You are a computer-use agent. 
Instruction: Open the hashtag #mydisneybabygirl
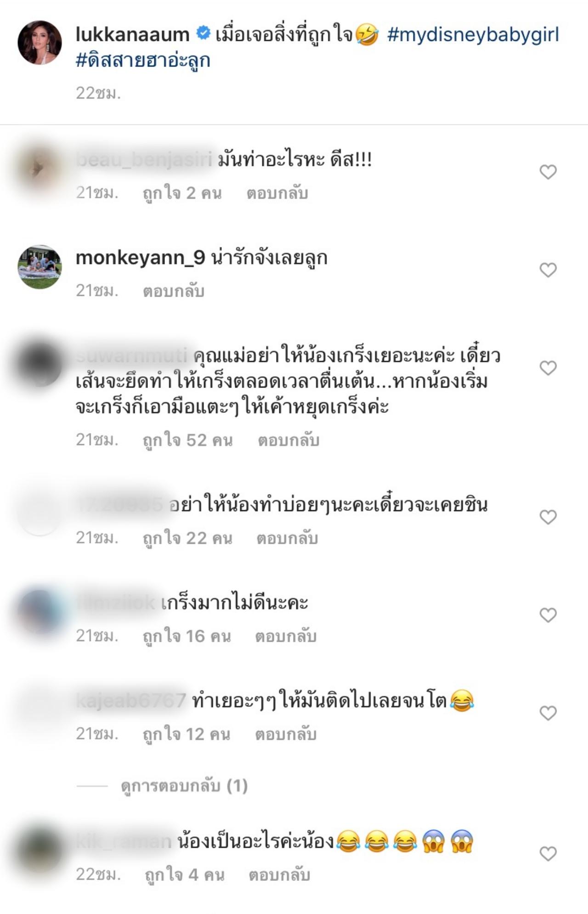473,35
